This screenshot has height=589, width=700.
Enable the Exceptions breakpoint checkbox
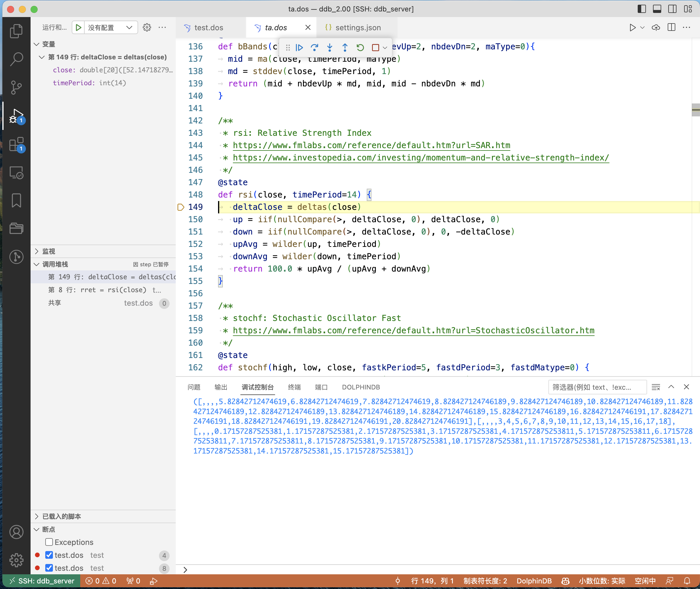tap(49, 542)
